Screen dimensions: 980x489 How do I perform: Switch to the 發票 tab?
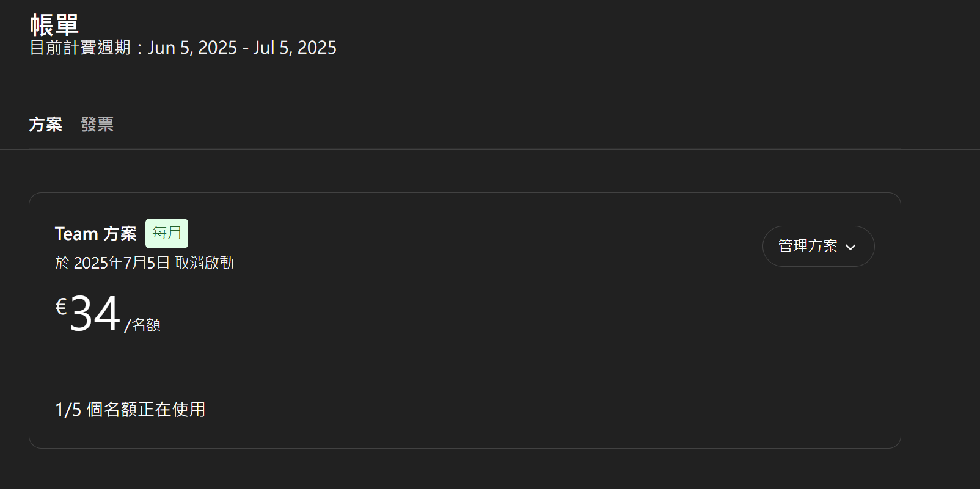(97, 125)
